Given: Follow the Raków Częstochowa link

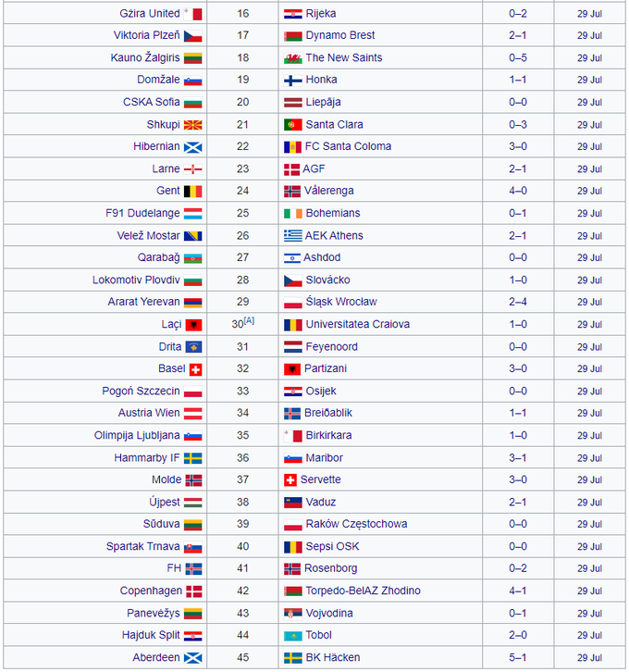Looking at the screenshot, I should click(x=356, y=524).
